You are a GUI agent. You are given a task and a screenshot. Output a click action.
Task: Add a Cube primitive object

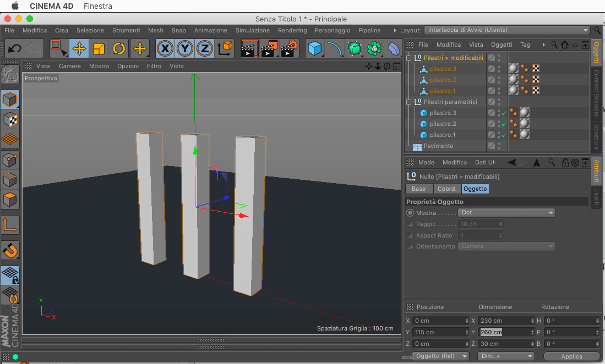315,48
